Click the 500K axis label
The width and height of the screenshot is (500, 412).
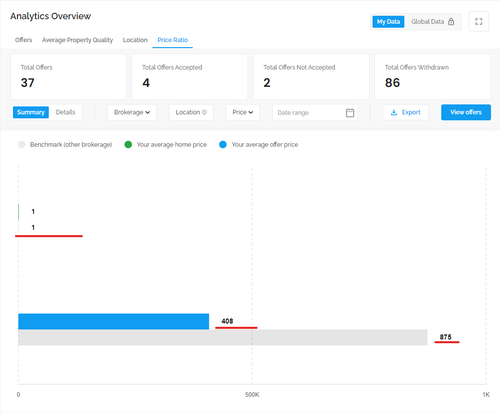click(252, 395)
